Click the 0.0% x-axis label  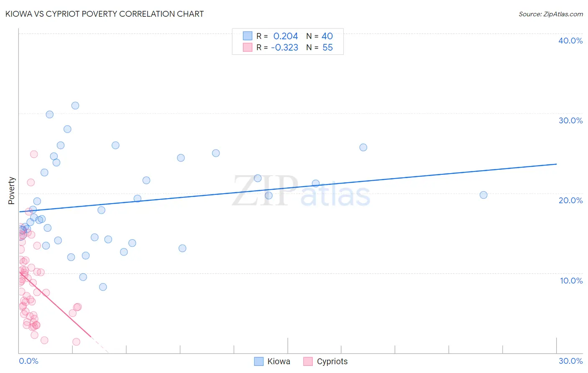click(x=28, y=361)
